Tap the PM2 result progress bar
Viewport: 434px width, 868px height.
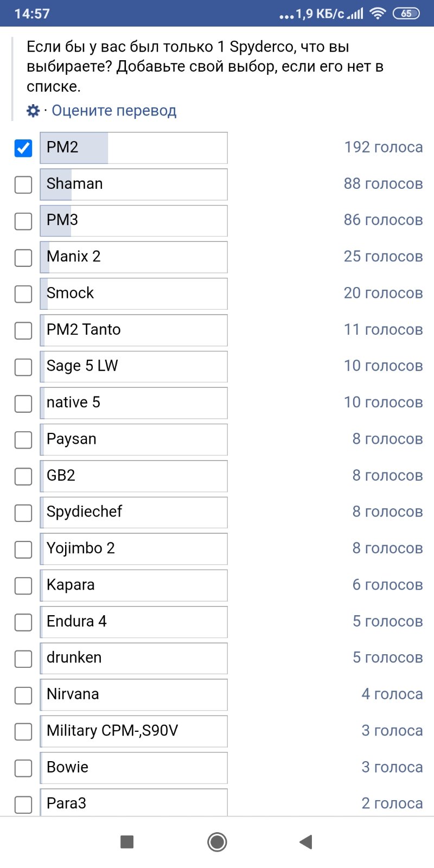pos(133,148)
